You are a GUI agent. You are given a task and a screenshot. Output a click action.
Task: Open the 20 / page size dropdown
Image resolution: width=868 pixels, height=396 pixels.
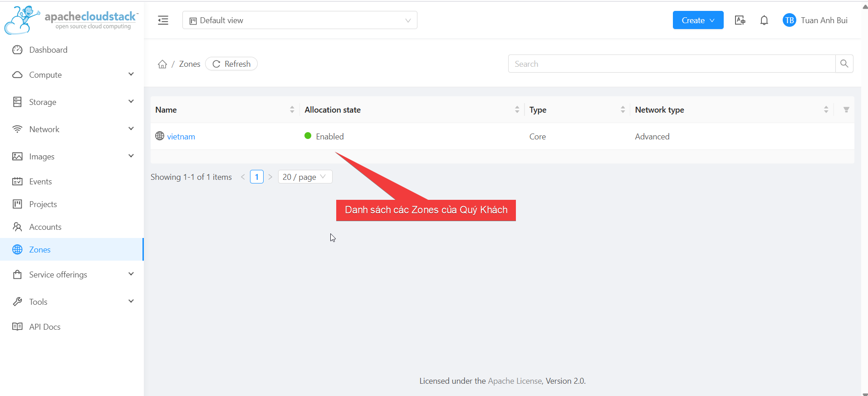pyautogui.click(x=304, y=177)
